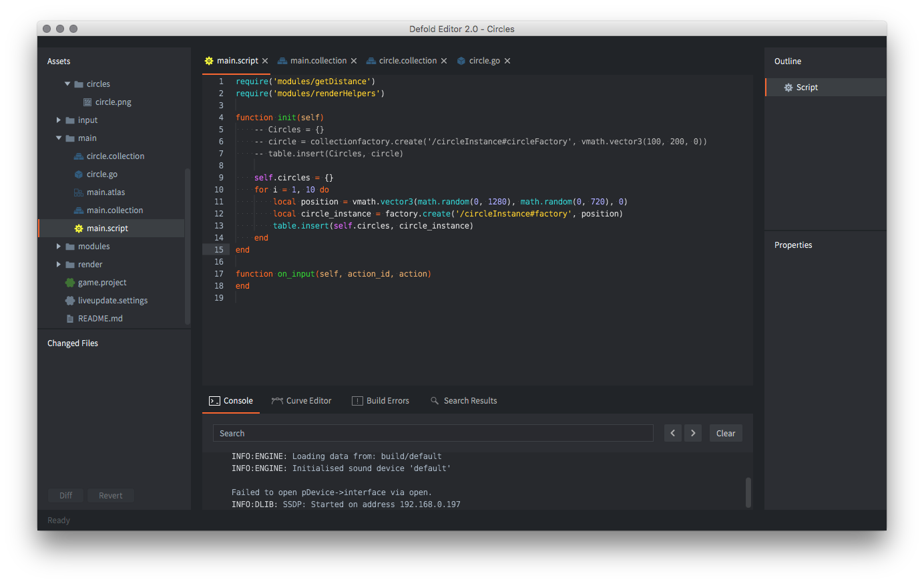The height and width of the screenshot is (584, 924).
Task: Click the liveupdate.settings icon
Action: pyautogui.click(x=70, y=301)
